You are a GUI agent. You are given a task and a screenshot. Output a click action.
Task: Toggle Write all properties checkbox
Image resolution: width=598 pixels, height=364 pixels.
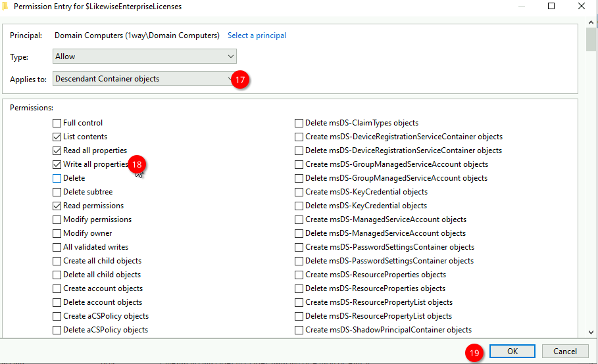57,164
